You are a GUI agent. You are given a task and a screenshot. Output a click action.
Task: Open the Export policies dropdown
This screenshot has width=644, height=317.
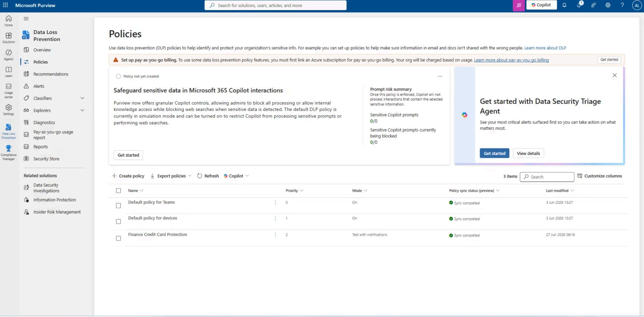(171, 176)
